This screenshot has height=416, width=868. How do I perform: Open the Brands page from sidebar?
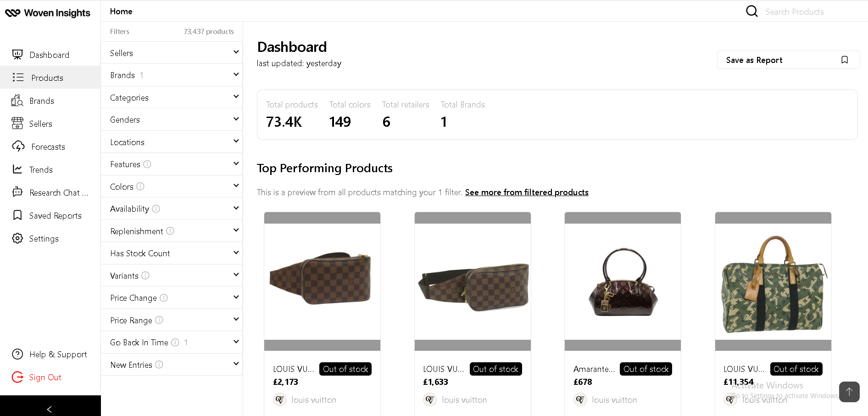pyautogui.click(x=41, y=101)
